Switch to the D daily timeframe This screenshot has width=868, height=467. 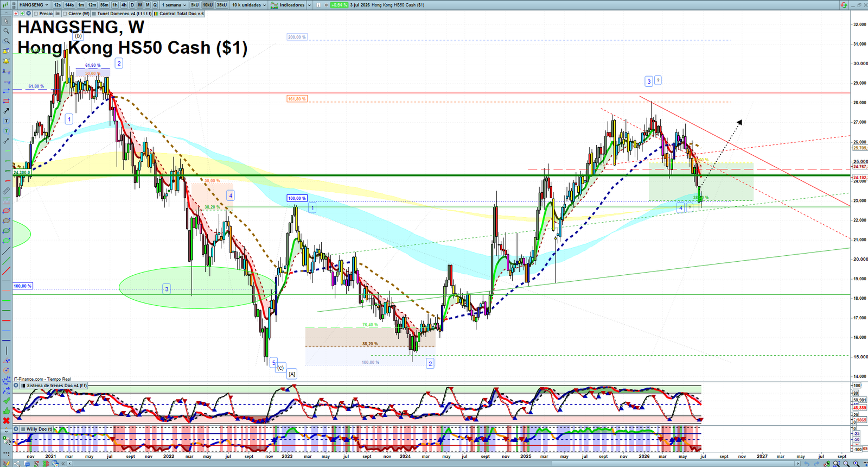coord(132,5)
